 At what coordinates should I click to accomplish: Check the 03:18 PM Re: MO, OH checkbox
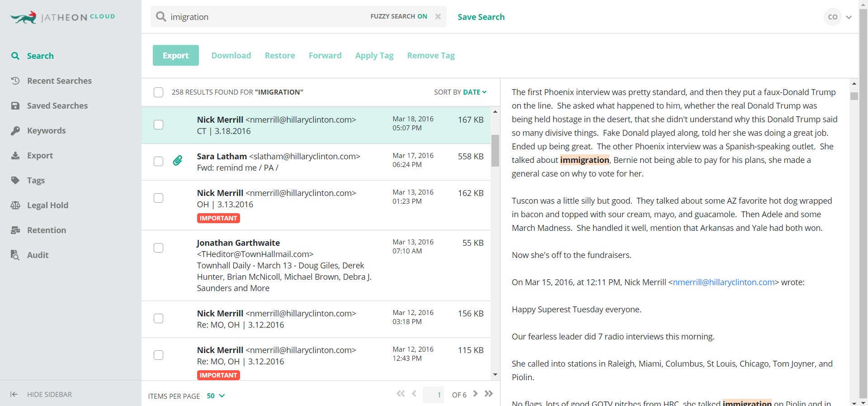(x=158, y=318)
